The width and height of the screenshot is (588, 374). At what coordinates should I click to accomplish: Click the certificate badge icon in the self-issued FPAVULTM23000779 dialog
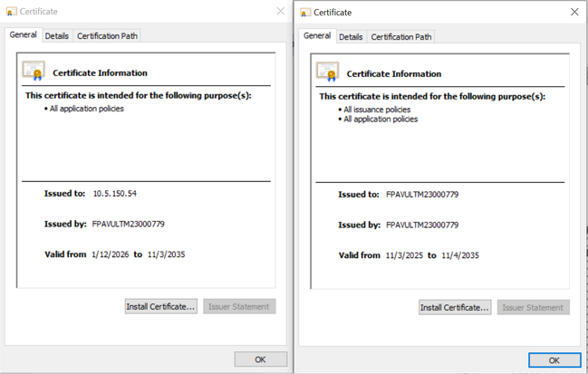(327, 72)
